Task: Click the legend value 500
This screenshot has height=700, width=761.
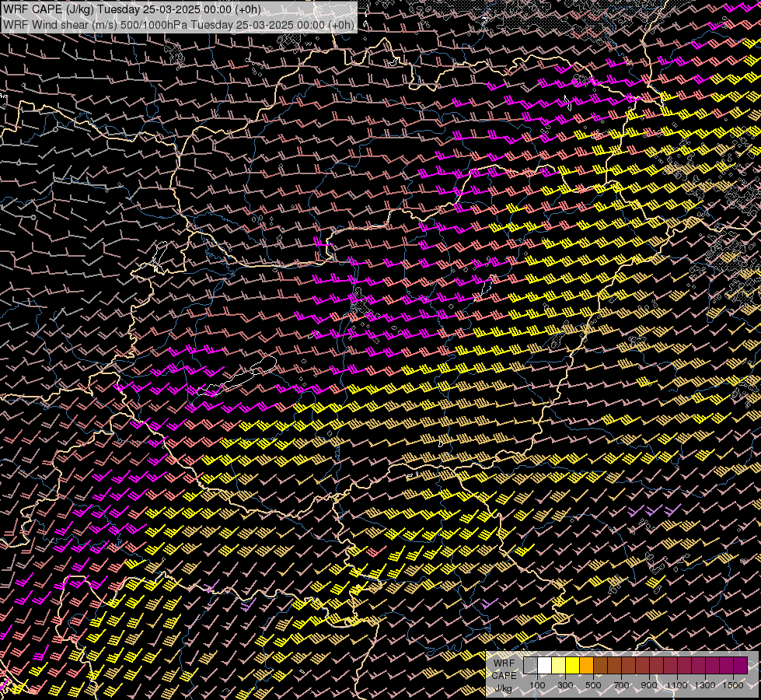Action: (x=593, y=685)
